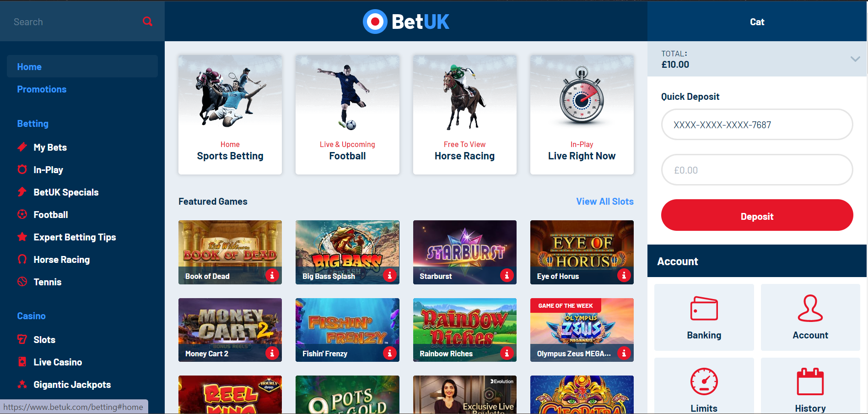Click the deposit amount £0.00 field
This screenshot has width=868, height=414.
coord(757,170)
